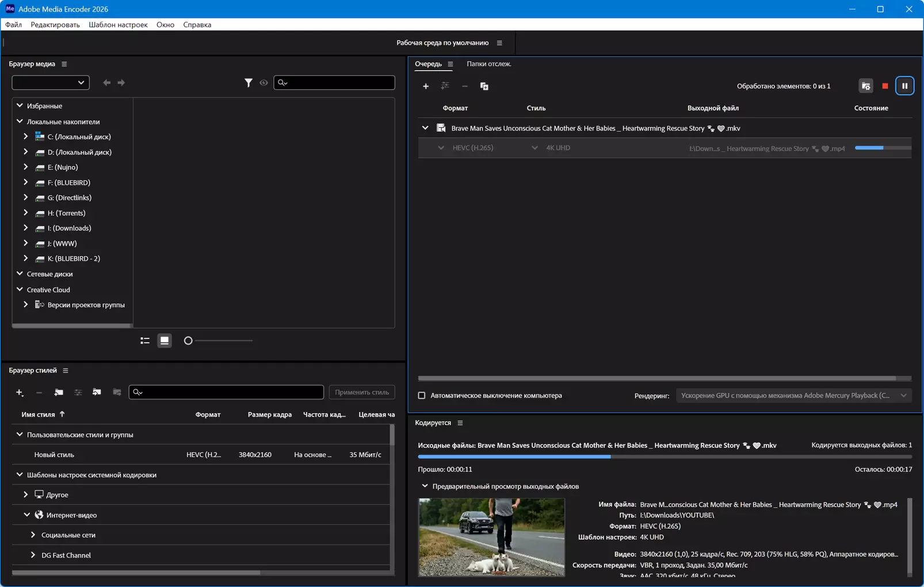Collapse output preview section
The image size is (924, 587).
click(x=425, y=486)
